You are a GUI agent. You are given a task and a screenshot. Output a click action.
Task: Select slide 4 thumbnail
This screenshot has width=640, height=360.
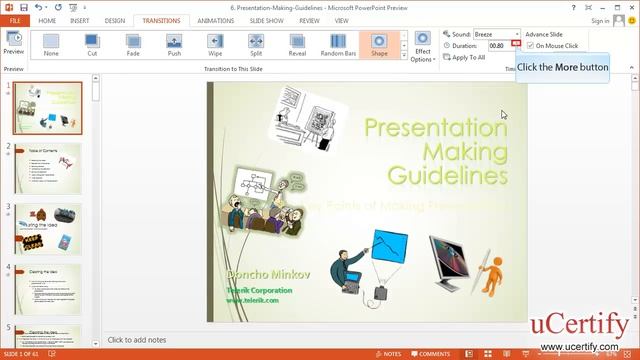pyautogui.click(x=48, y=289)
